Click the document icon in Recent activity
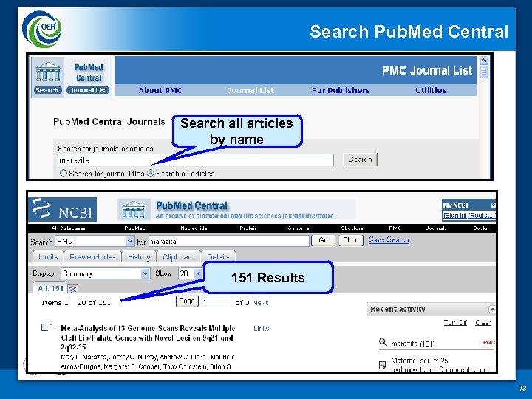The image size is (532, 399). tap(382, 365)
